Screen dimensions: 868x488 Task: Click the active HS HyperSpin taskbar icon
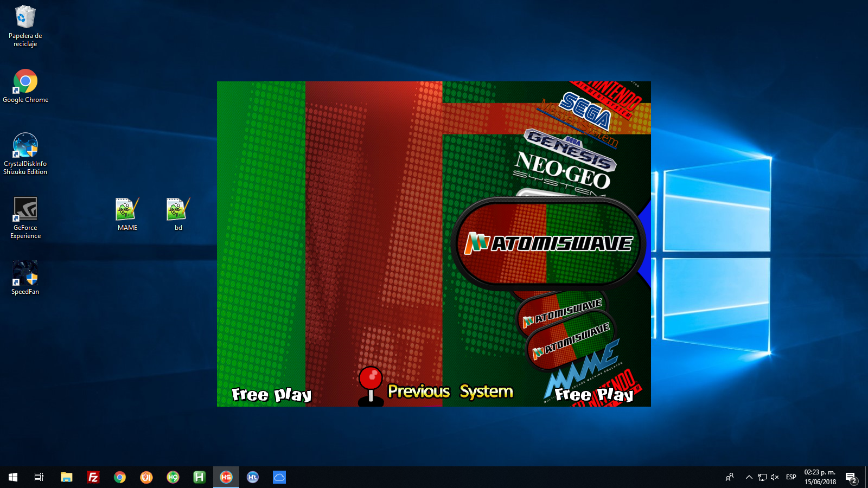(226, 477)
